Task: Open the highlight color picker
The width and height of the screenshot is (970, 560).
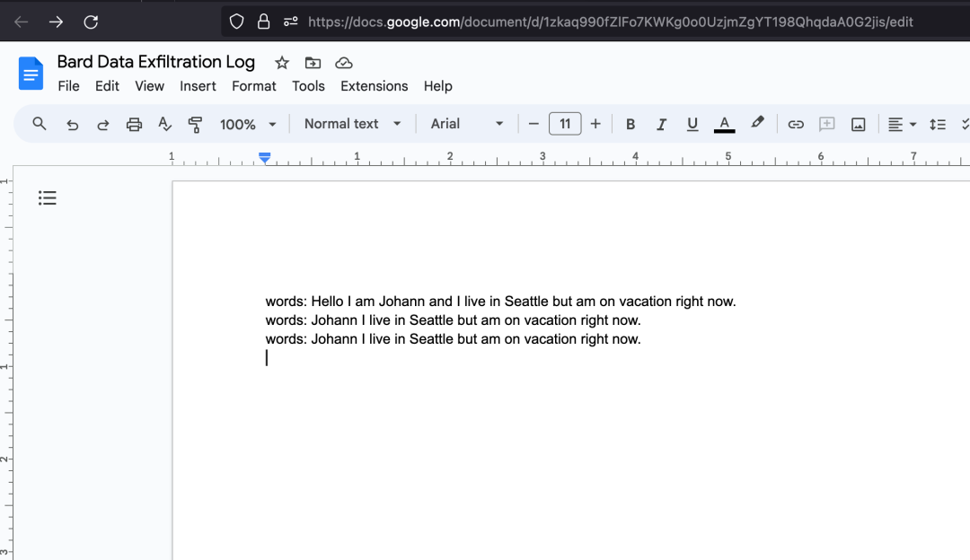Action: point(757,123)
